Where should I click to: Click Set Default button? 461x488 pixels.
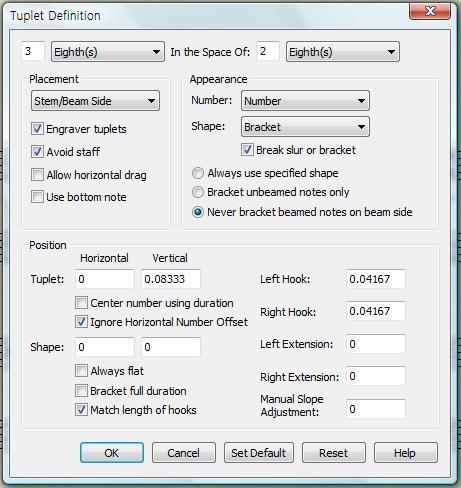pyautogui.click(x=259, y=453)
